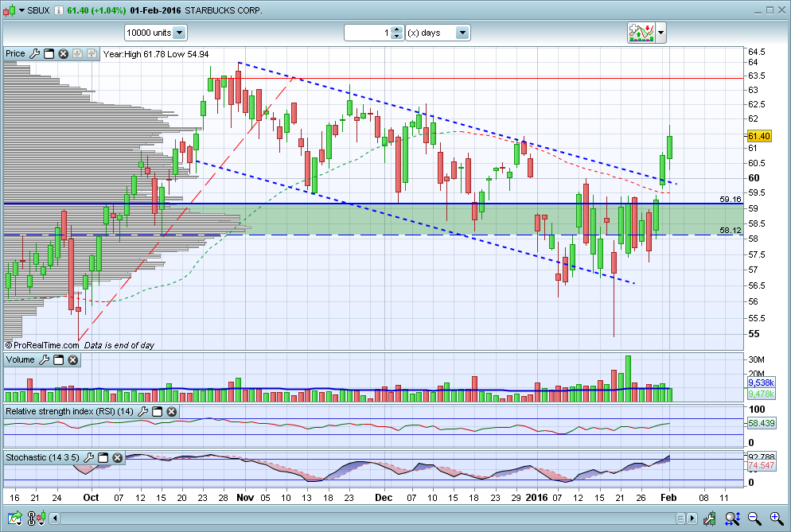Expand the 10000 units dropdown
The width and height of the screenshot is (791, 532).
pyautogui.click(x=180, y=33)
